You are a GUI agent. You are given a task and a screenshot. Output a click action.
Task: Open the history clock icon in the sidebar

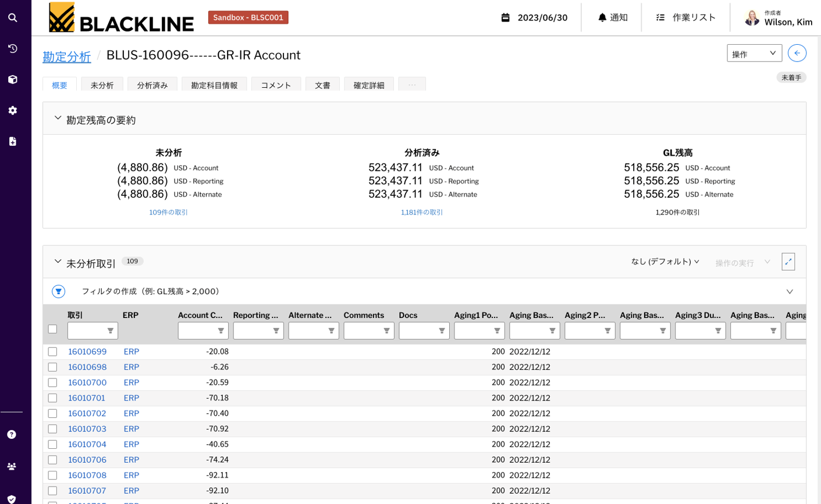tap(12, 49)
